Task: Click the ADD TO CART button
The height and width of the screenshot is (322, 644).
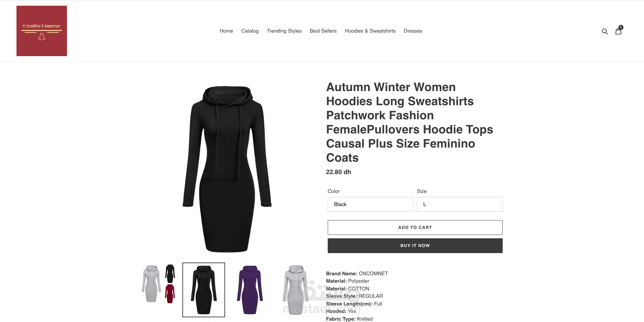Action: click(415, 228)
